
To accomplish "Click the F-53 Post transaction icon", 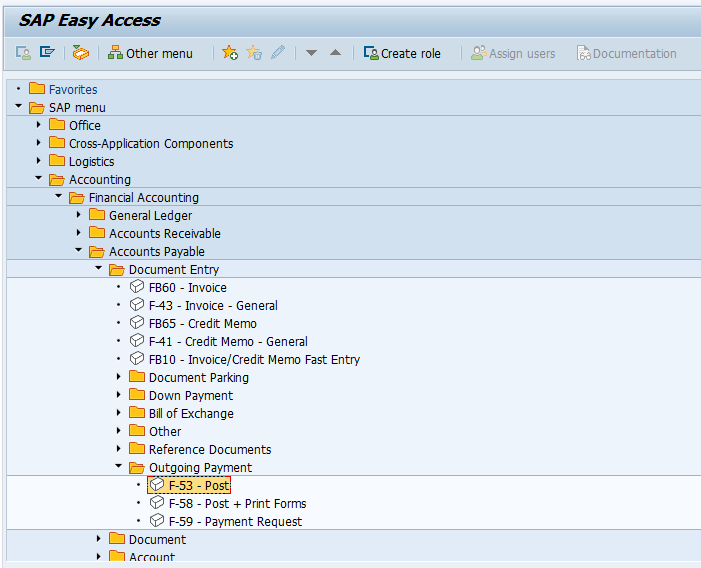I will coord(156,484).
